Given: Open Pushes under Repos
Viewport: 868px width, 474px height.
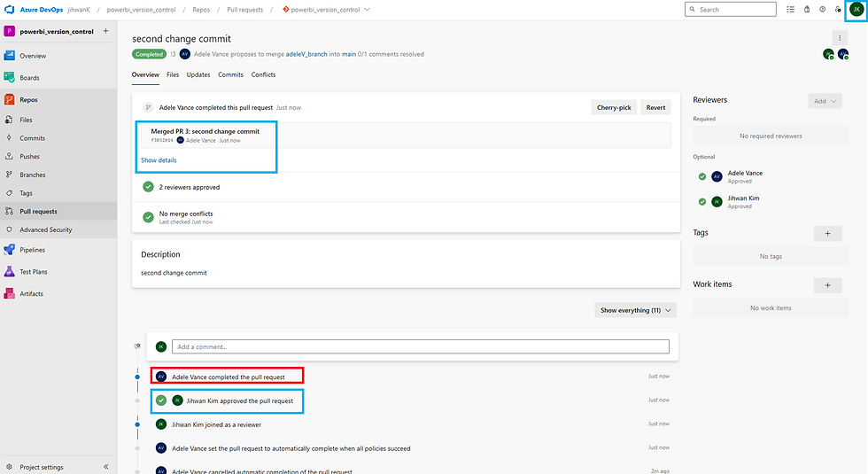Looking at the screenshot, I should 29,156.
